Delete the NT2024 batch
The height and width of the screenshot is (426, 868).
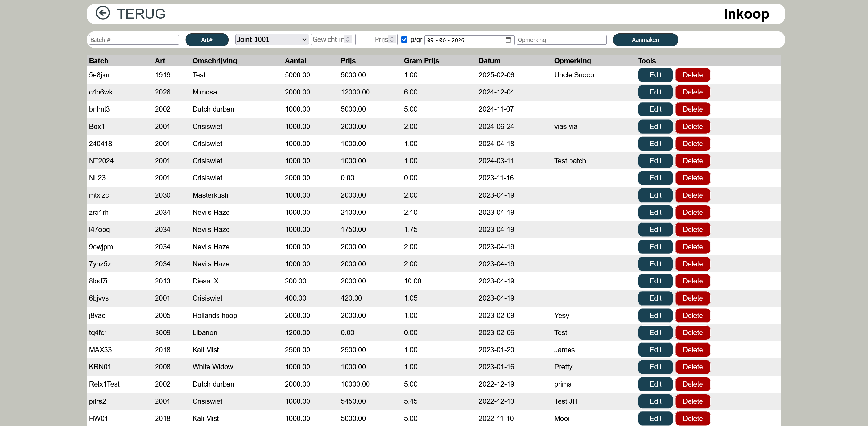coord(692,161)
